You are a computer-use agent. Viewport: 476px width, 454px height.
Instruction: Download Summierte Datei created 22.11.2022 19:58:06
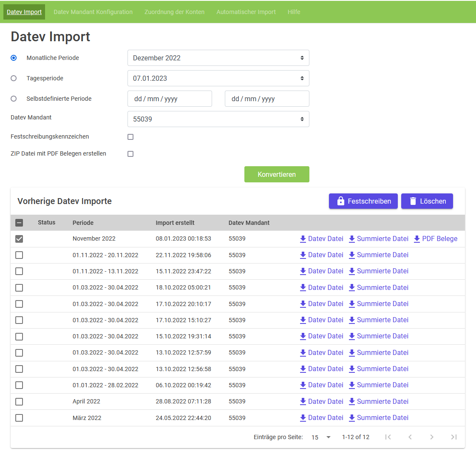pos(379,255)
